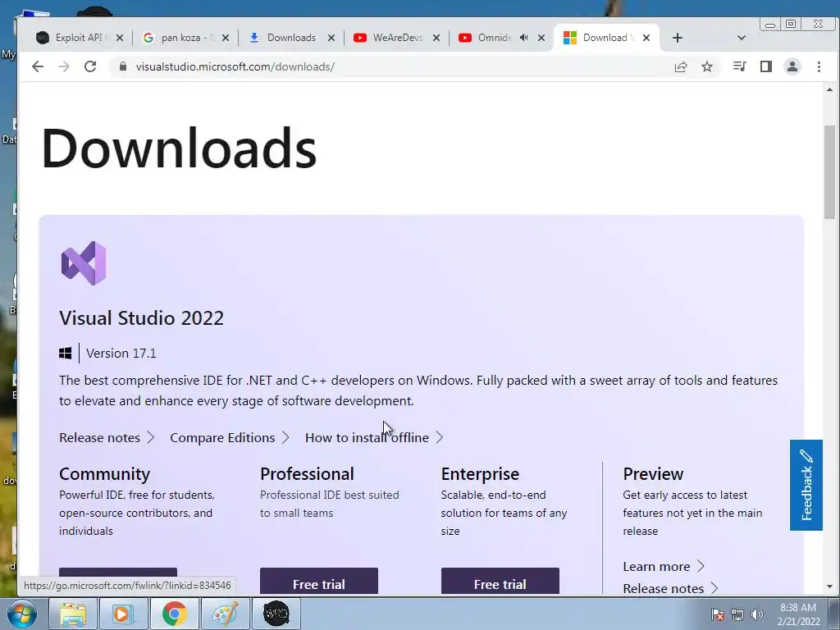Screen dimensions: 840x630
Task: Click Professional Free trial button
Action: point(319,582)
